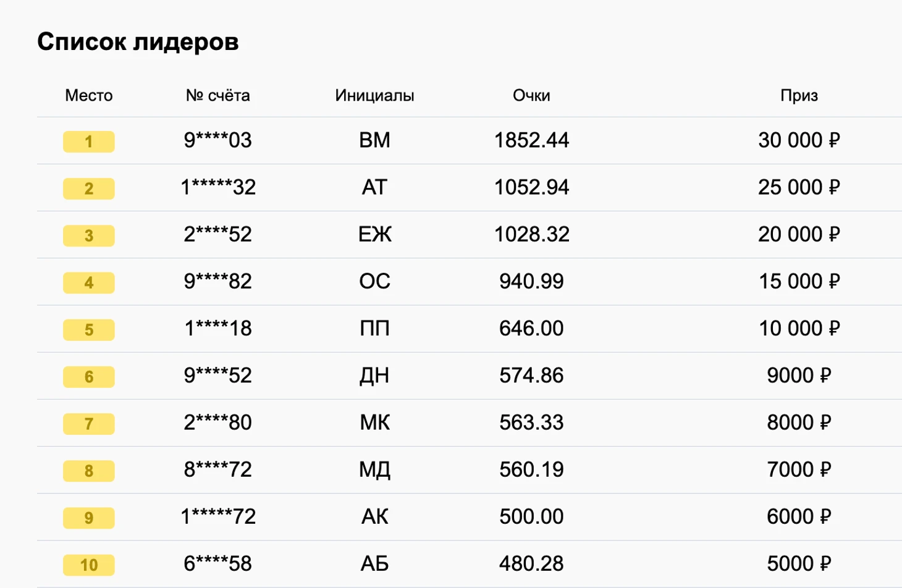Select the rank 6 place badge
Image resolution: width=902 pixels, height=588 pixels.
point(88,377)
